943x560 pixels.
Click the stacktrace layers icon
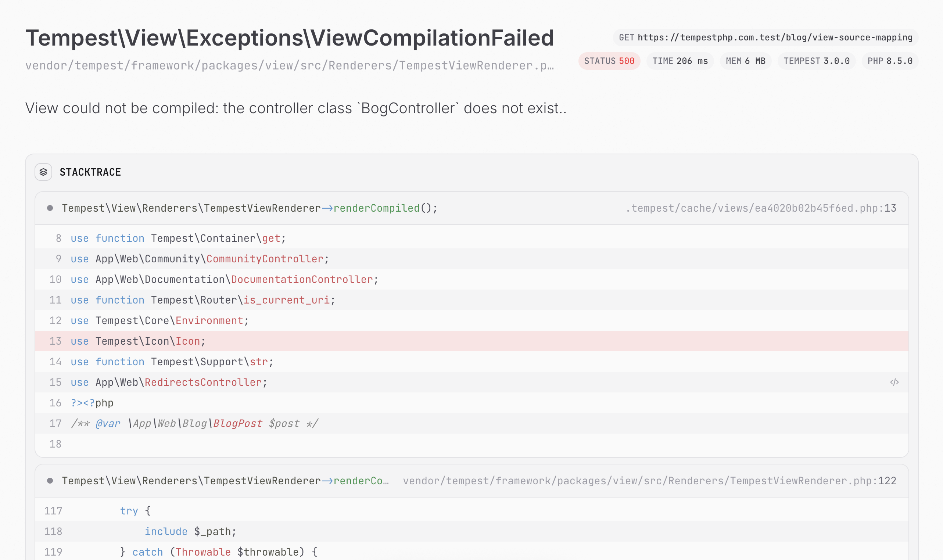pyautogui.click(x=43, y=172)
